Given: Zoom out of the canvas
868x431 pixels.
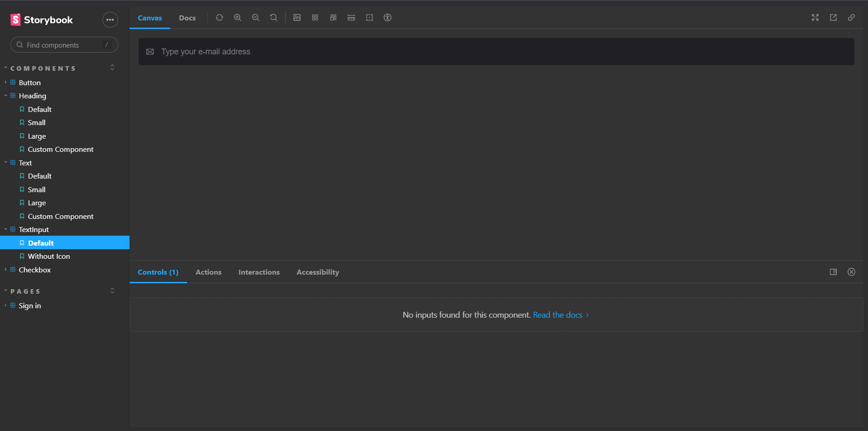Looking at the screenshot, I should (x=256, y=18).
